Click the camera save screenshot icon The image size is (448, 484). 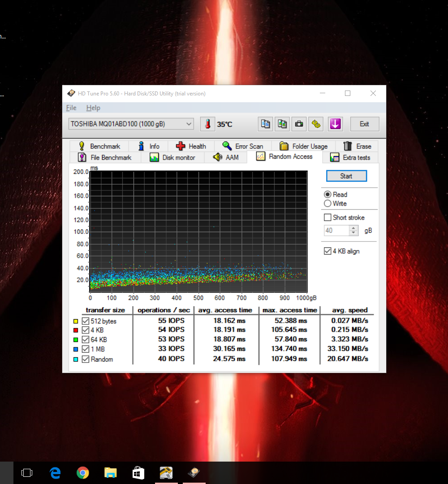coord(299,124)
